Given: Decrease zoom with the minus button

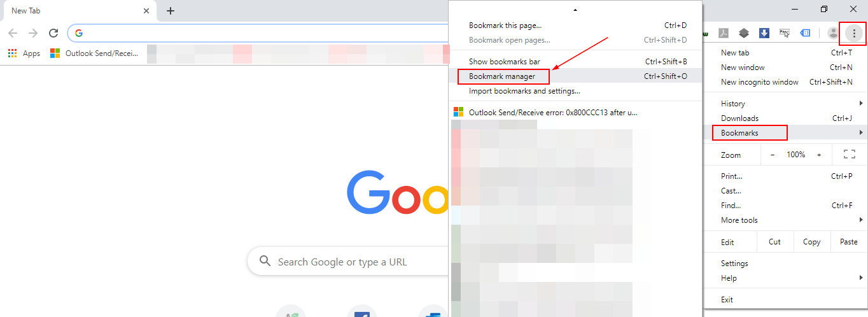Looking at the screenshot, I should (773, 155).
